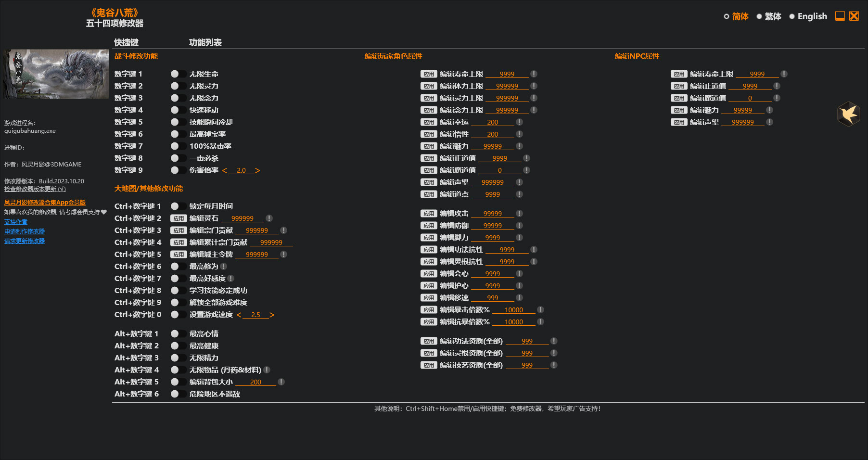Edit 编辑护心 value field
Viewport: 868px width, 460px height.
click(x=493, y=286)
